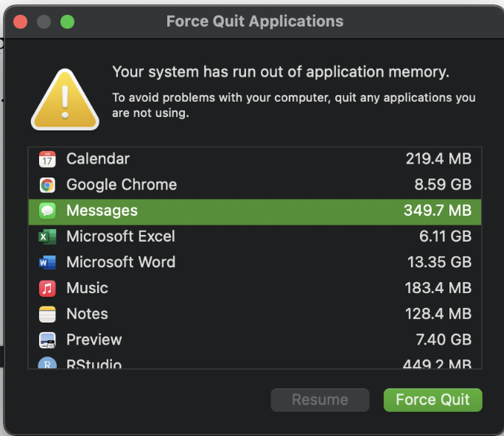Click the Preview app icon

(x=47, y=340)
